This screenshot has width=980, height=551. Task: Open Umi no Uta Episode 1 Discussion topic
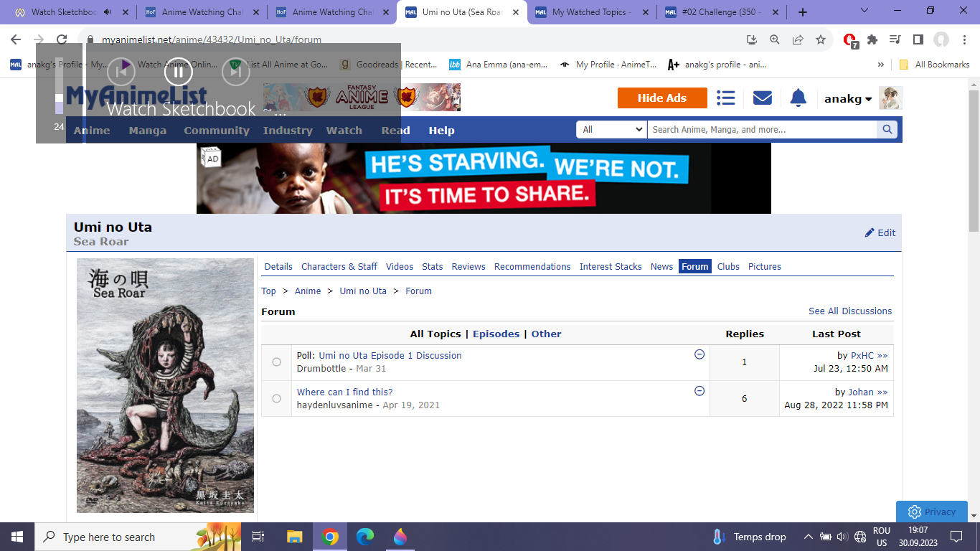(x=390, y=356)
